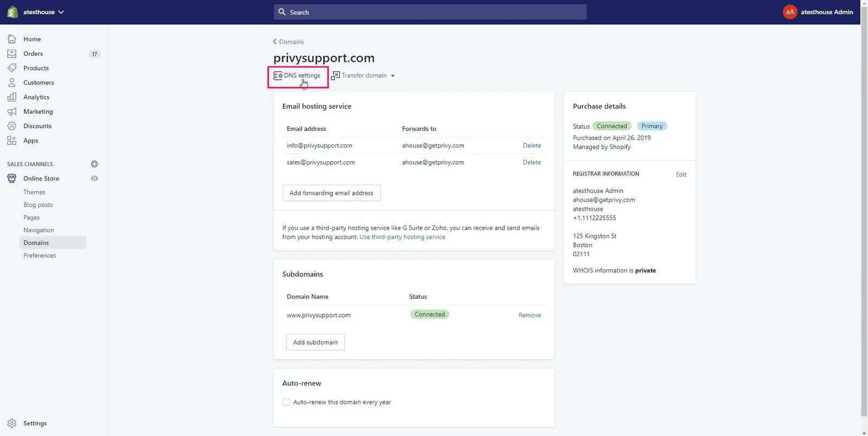The image size is (868, 436).
Task: Open Themes under Online Store
Action: click(34, 192)
